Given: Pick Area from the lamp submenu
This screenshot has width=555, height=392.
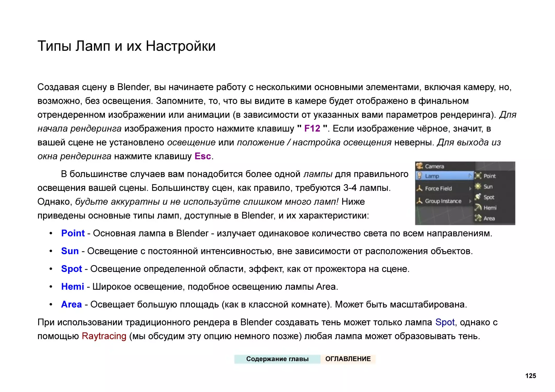Looking at the screenshot, I should pyautogui.click(x=495, y=218).
